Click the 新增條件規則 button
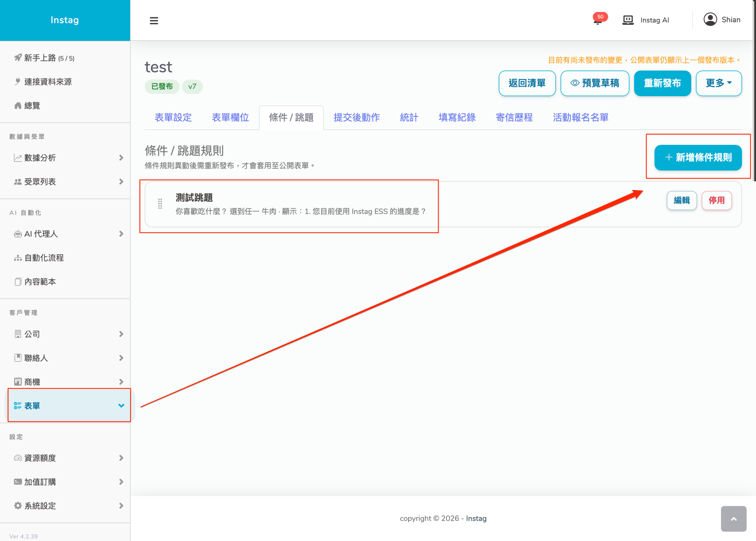 (x=698, y=158)
